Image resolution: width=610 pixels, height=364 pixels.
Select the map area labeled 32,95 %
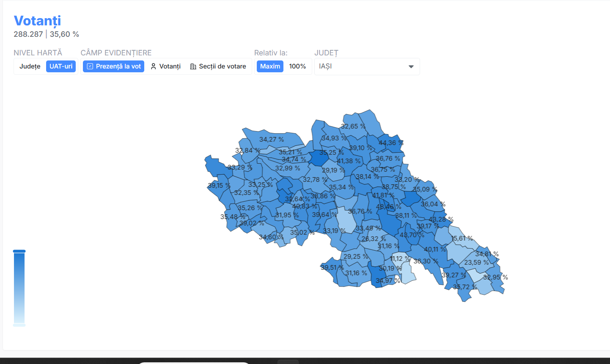[x=495, y=277]
